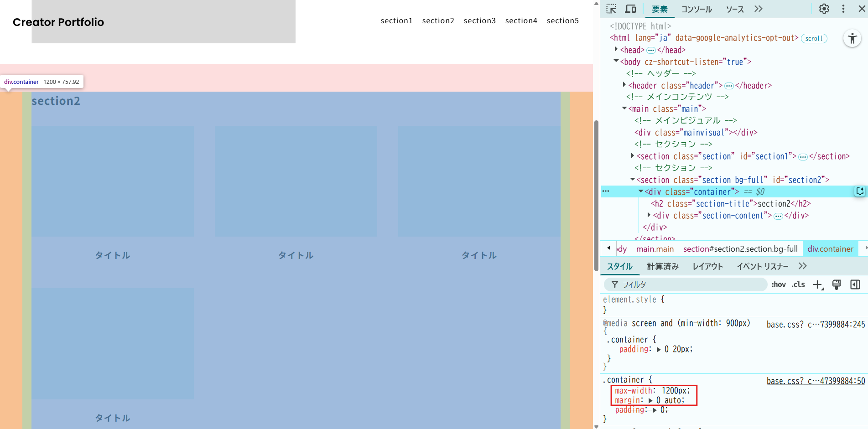Switch to the コンソール tab
This screenshot has width=868, height=429.
click(x=696, y=9)
